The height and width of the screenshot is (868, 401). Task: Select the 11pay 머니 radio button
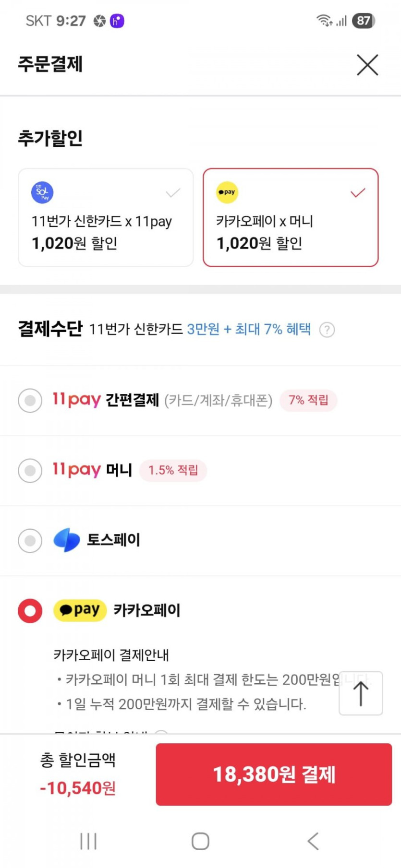30,470
